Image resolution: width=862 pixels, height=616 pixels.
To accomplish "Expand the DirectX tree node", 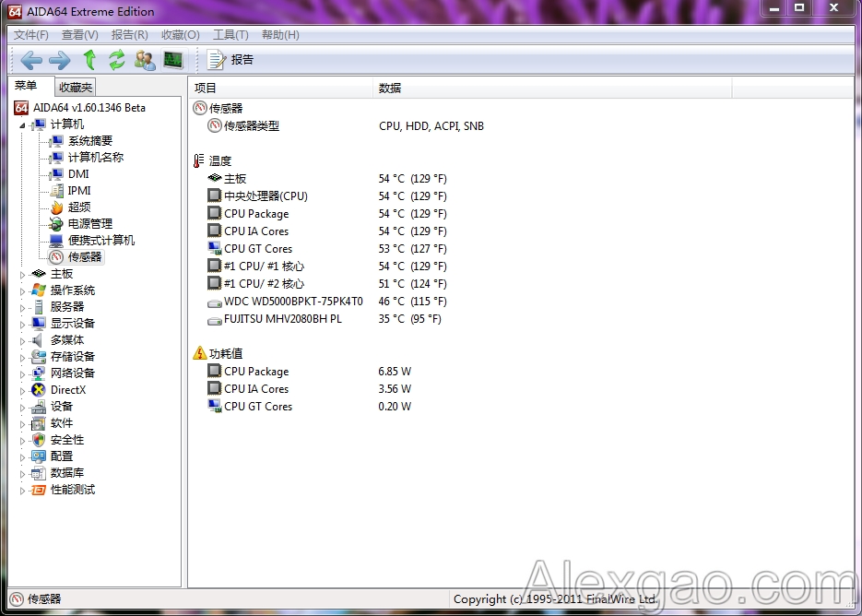I will 22,390.
